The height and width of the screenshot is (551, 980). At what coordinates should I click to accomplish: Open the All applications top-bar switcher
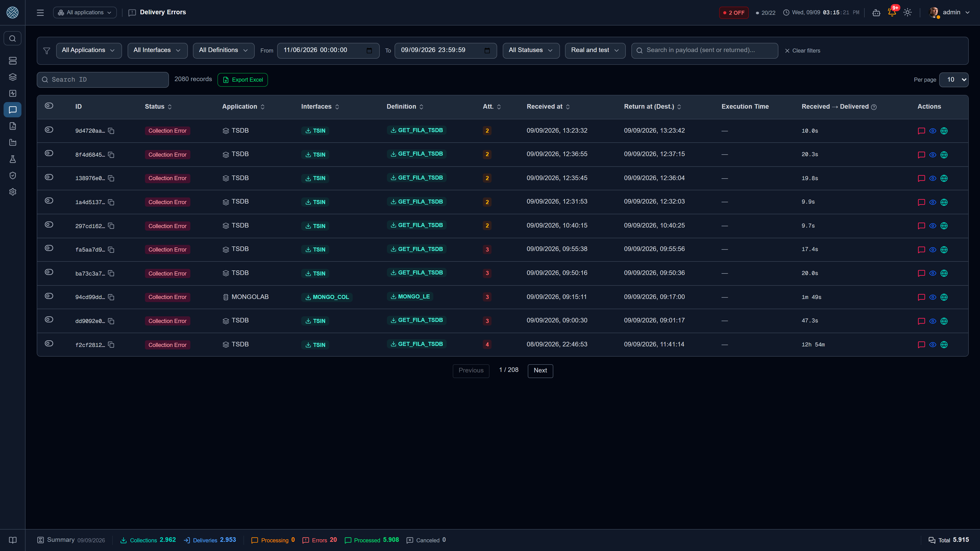pyautogui.click(x=85, y=12)
